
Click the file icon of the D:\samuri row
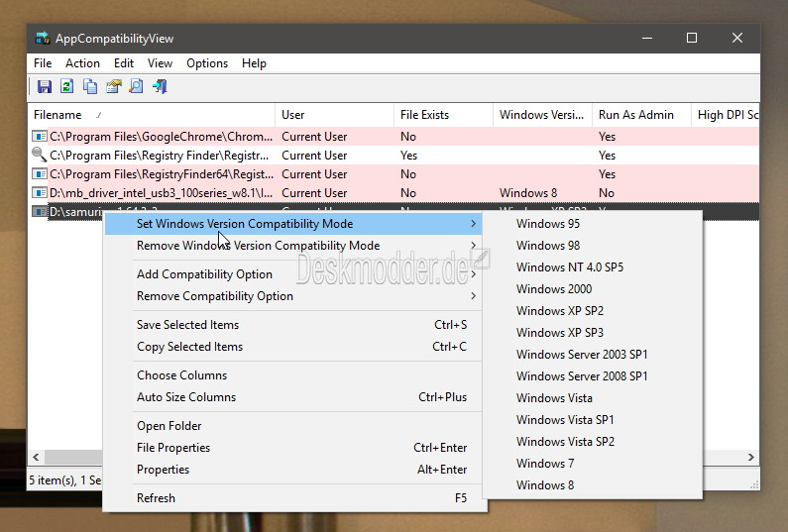(40, 211)
